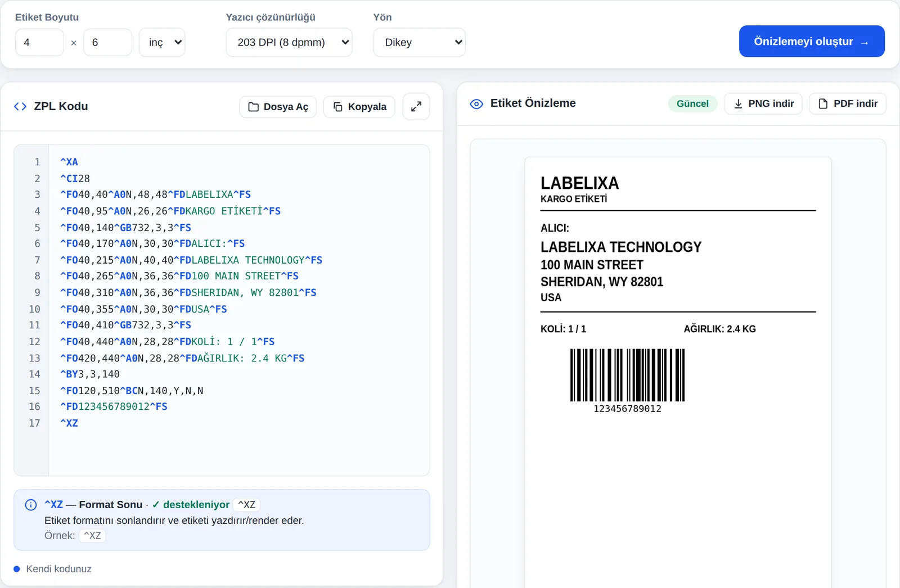The image size is (900, 588).
Task: Click code line containing KARGO ETİKETİ
Action: tap(170, 211)
